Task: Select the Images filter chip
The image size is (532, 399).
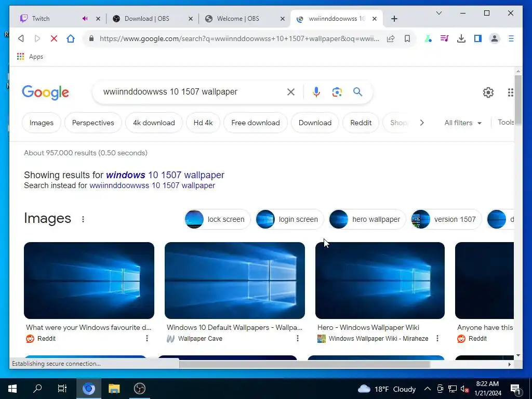Action: (x=42, y=123)
